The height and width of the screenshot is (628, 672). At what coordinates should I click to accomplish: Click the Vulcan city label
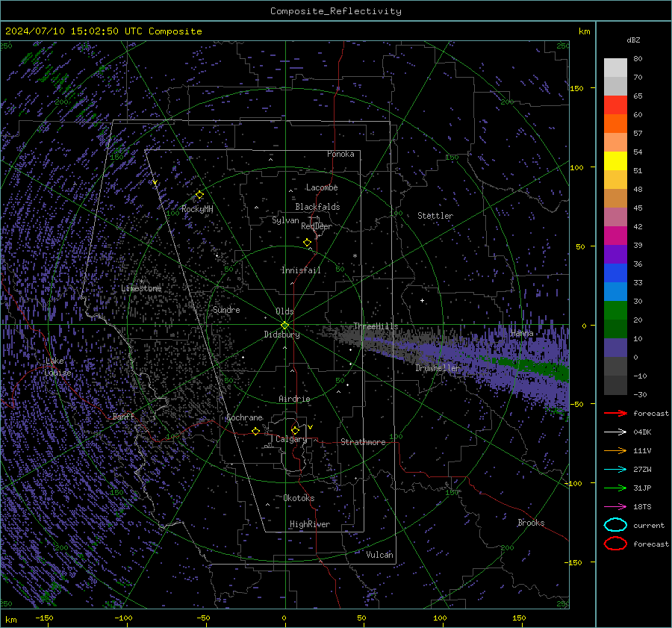click(379, 555)
